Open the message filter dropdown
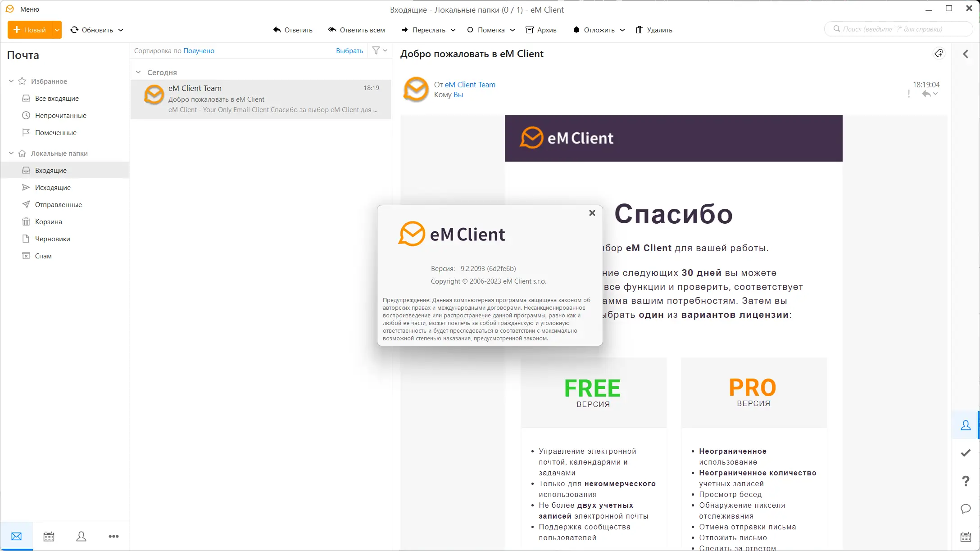Image resolution: width=980 pixels, height=551 pixels. [x=380, y=50]
